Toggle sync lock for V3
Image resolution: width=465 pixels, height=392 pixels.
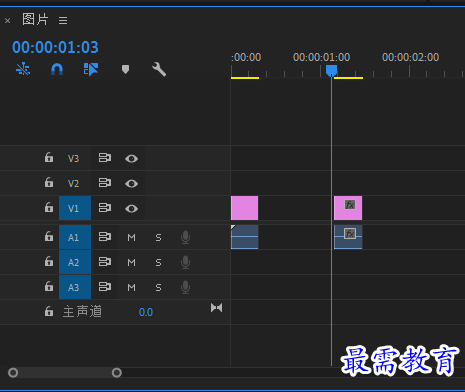105,158
